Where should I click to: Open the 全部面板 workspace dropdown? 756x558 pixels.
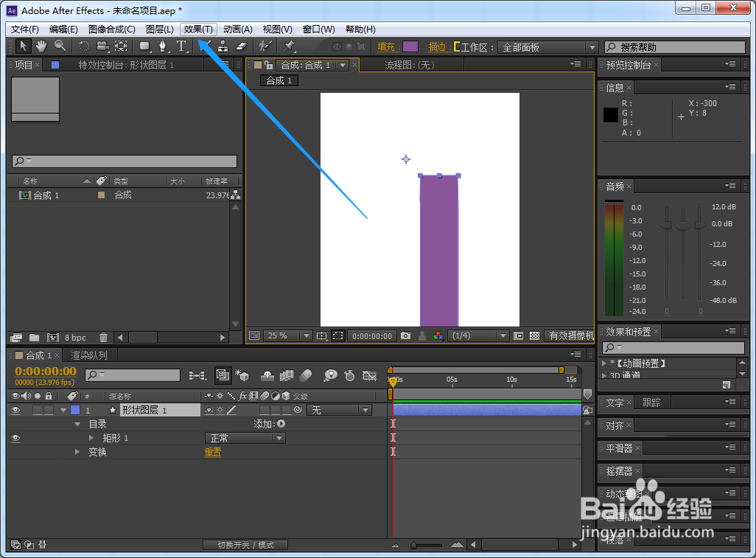tap(548, 47)
